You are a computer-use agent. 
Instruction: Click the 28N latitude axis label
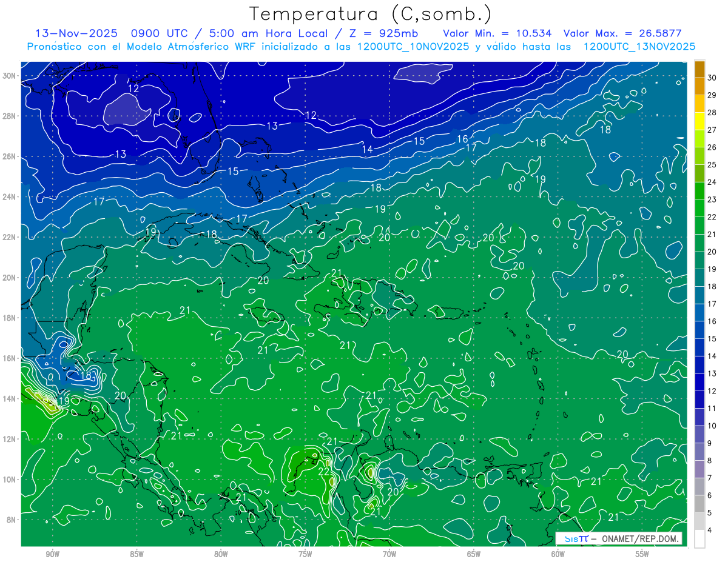(10, 116)
